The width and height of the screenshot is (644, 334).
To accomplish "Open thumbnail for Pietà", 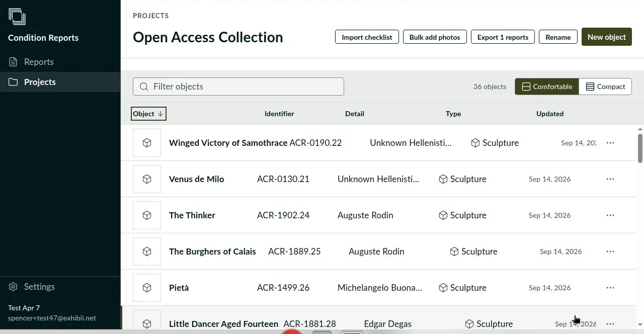I will (147, 288).
